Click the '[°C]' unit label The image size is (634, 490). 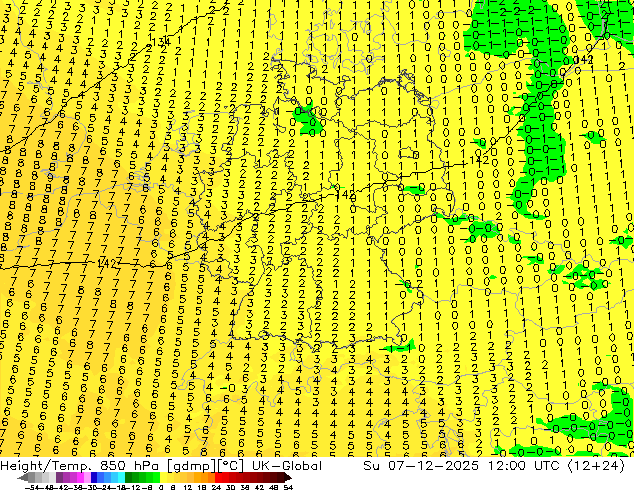click(232, 466)
